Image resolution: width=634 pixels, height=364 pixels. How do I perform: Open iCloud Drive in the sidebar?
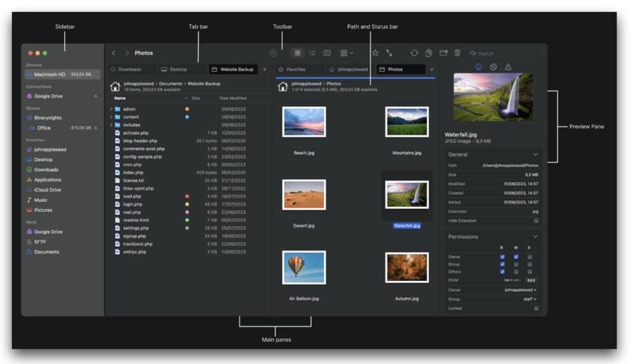47,190
